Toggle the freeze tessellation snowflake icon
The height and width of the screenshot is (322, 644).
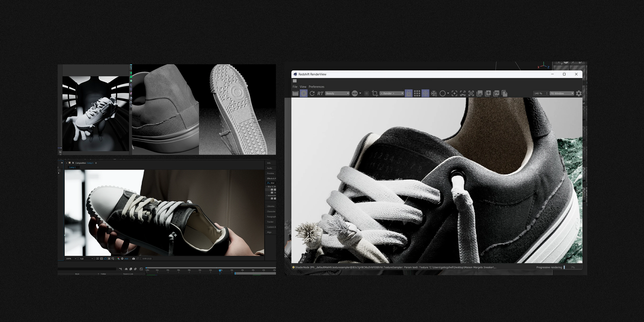pos(425,93)
